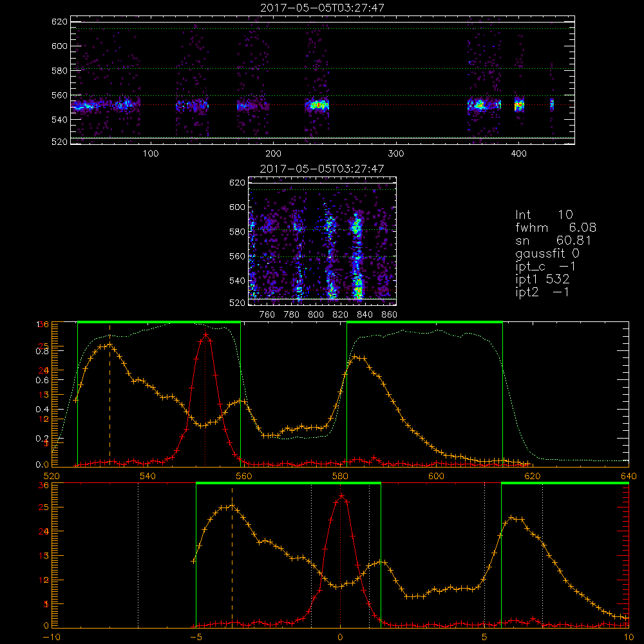
Task: Click the -10 x-axis label of bottom plot
Action: (52, 638)
